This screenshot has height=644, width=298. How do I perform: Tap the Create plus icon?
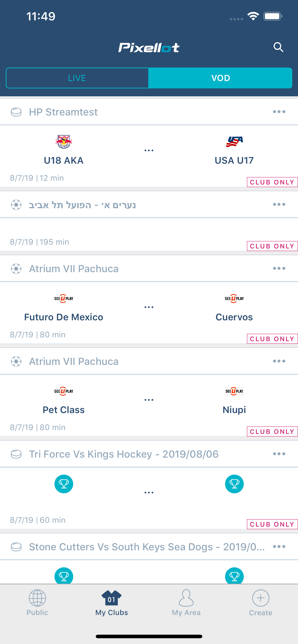[260, 598]
